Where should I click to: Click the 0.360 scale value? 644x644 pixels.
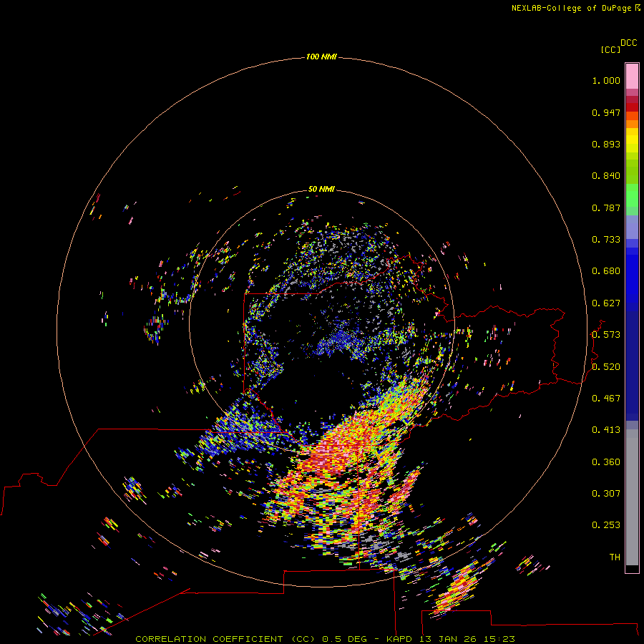(x=606, y=462)
